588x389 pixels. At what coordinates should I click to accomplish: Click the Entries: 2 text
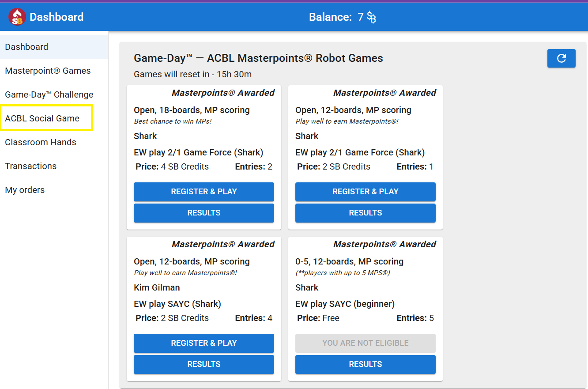tap(253, 166)
